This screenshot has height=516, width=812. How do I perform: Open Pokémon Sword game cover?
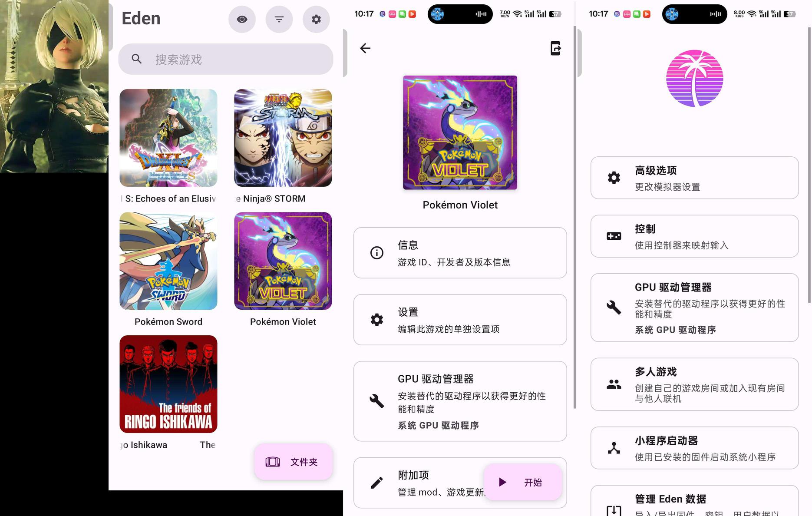[168, 261]
